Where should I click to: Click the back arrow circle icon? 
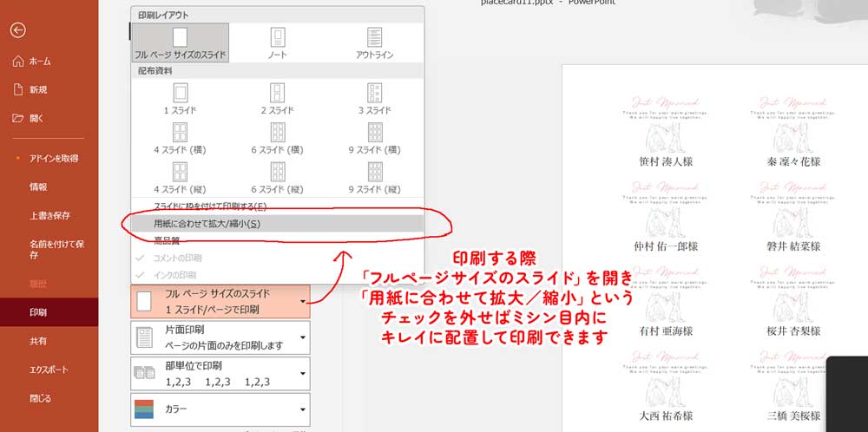pos(17,29)
